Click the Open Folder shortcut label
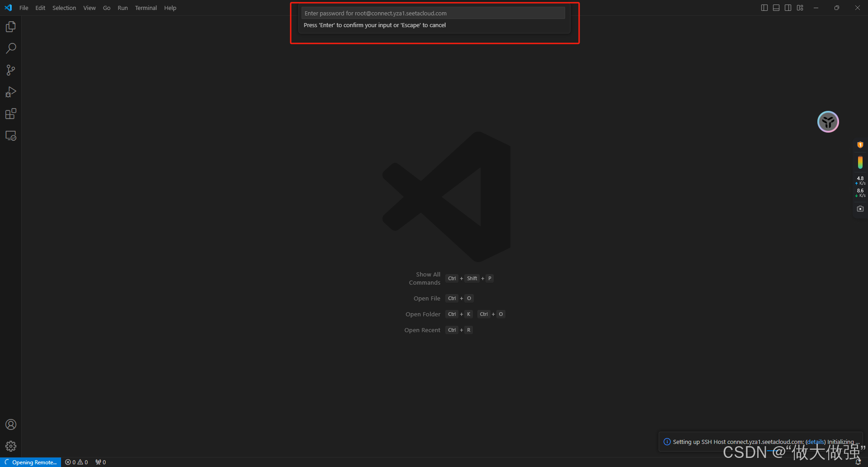 (x=423, y=314)
